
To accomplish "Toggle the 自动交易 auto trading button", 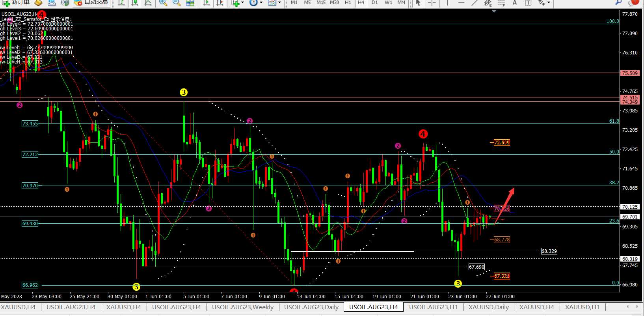I will coord(91,2).
